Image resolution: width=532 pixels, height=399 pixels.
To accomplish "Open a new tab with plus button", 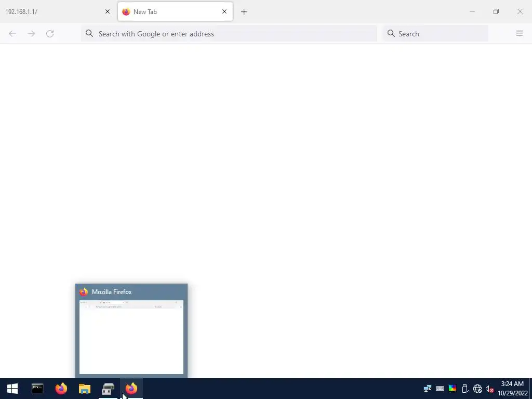I will (244, 12).
